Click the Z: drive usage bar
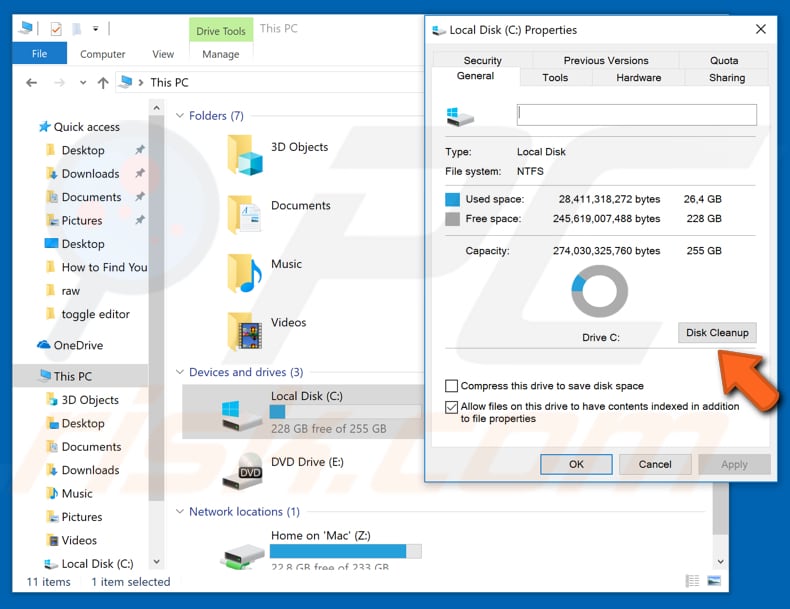Screen dimensions: 790x609 tap(346, 551)
